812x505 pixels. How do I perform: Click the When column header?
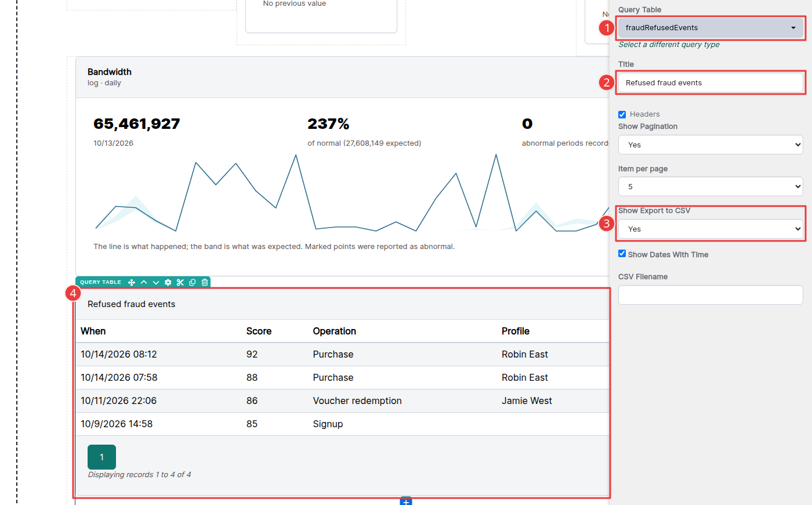coord(93,331)
